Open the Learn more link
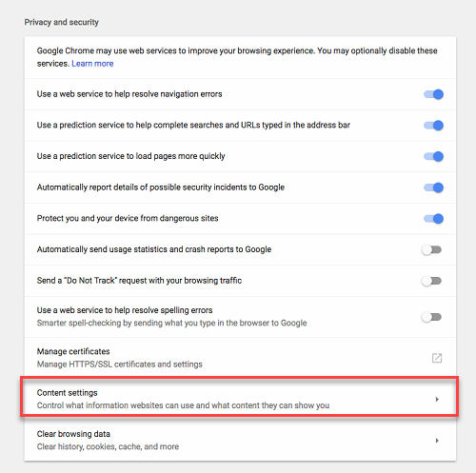476x473 pixels. tap(92, 64)
